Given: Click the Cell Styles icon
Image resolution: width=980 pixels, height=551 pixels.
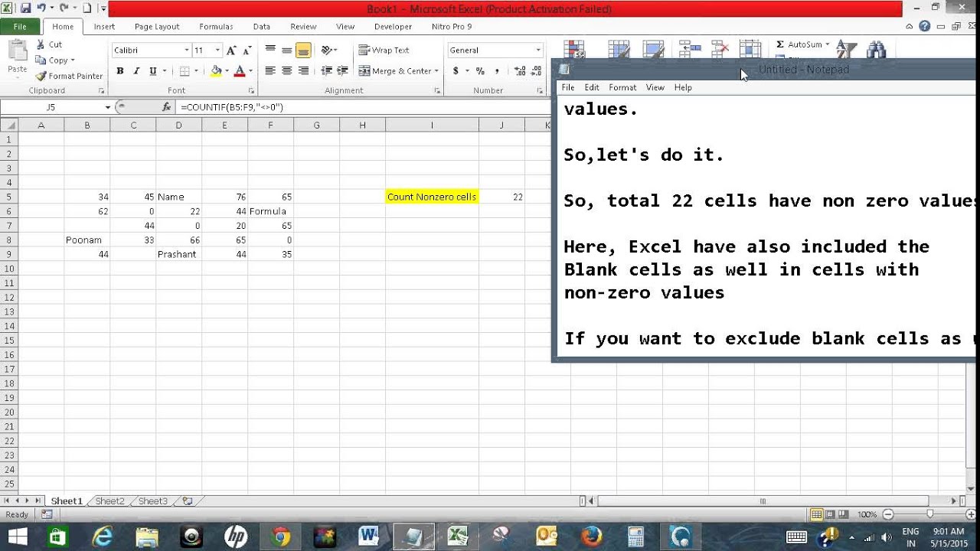Looking at the screenshot, I should [652, 48].
